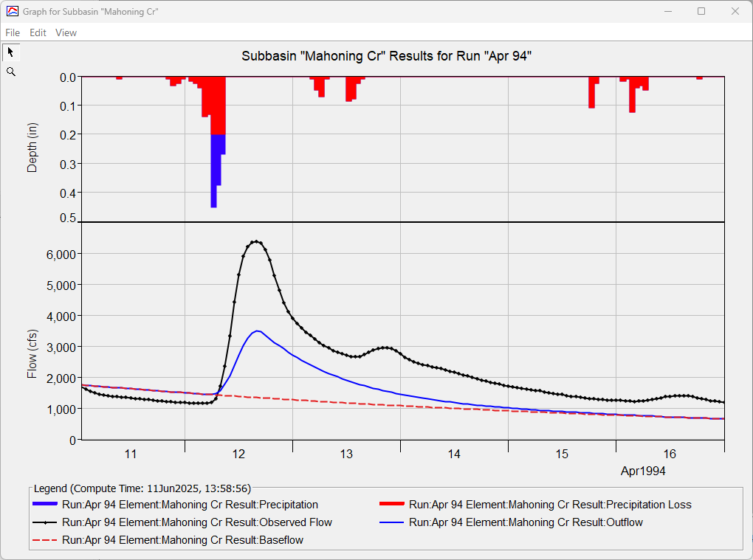Open the File menu
This screenshot has width=753, height=560.
pyautogui.click(x=13, y=32)
